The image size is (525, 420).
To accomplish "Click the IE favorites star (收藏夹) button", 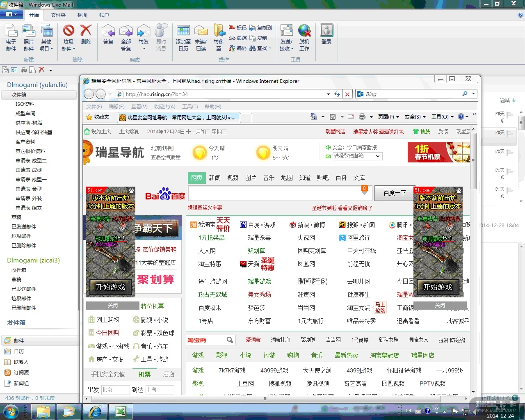I will 98,117.
